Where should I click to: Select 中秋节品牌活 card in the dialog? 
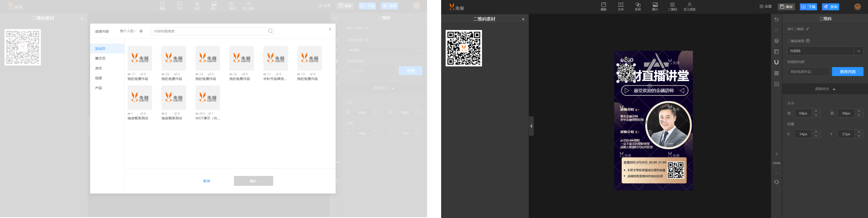[x=276, y=63]
